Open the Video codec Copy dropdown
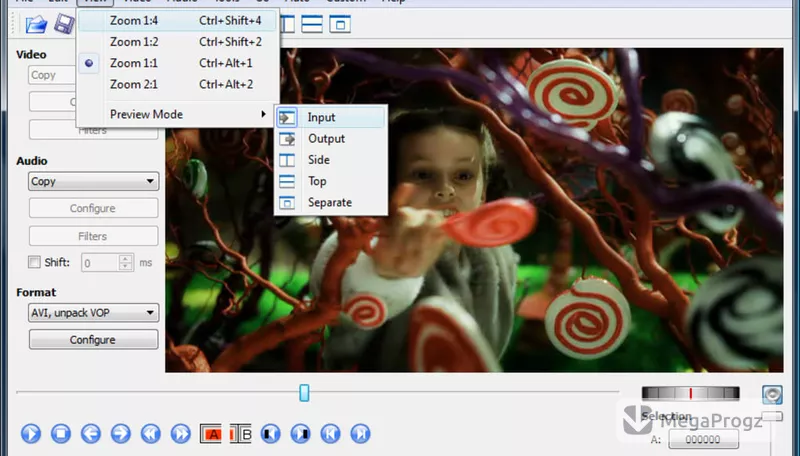The image size is (800, 456). (52, 75)
